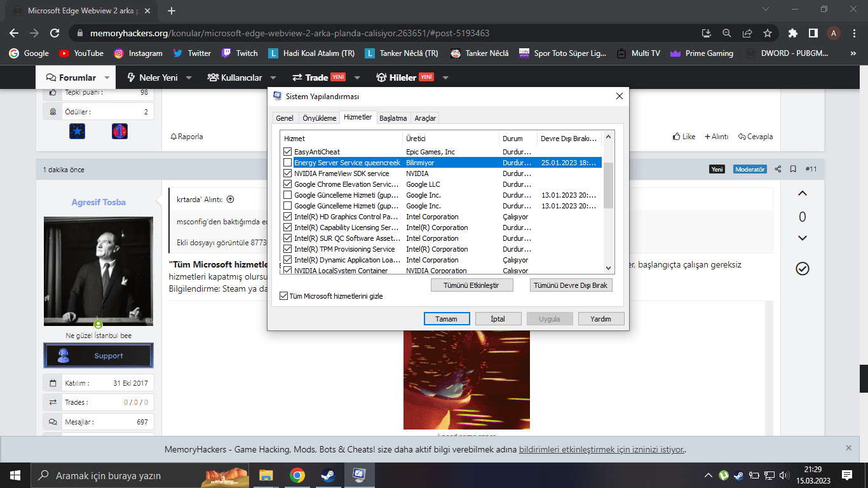Uncheck NVIDIA FrameView SDK service

[288, 173]
